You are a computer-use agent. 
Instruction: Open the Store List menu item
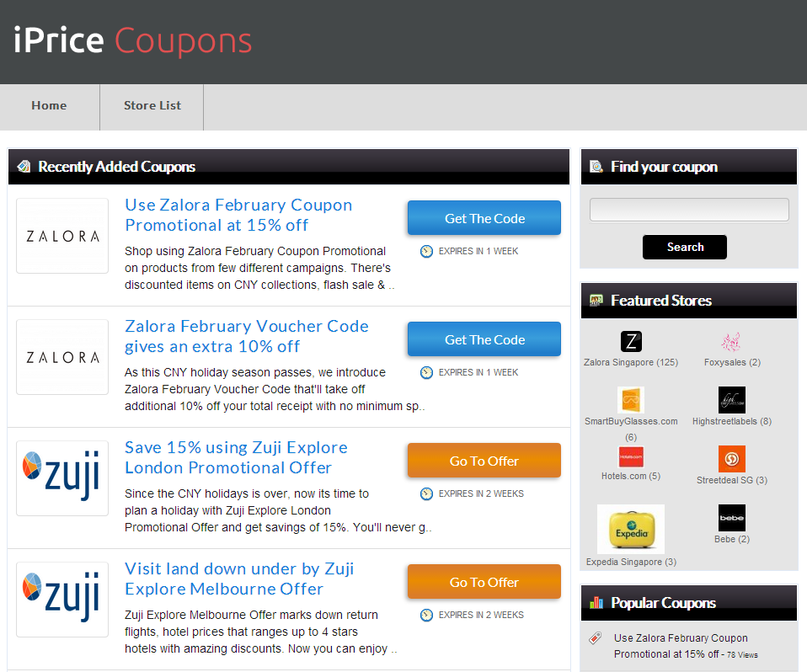pyautogui.click(x=152, y=105)
